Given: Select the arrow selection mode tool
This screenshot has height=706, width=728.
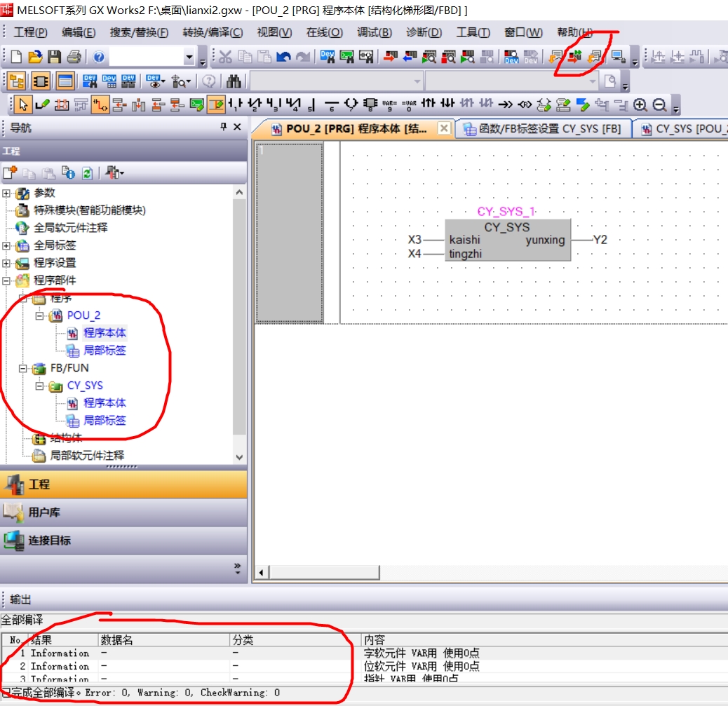Looking at the screenshot, I should tap(22, 105).
